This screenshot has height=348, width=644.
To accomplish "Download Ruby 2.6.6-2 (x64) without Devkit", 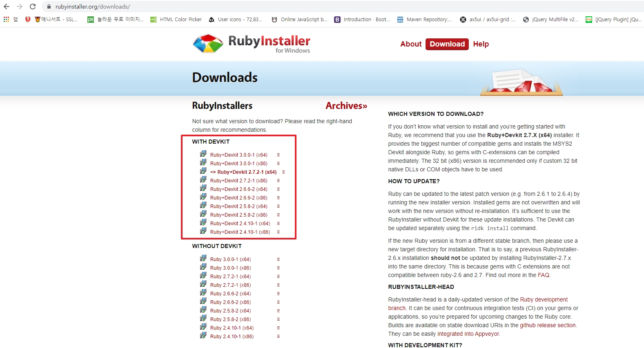I will click(x=231, y=294).
